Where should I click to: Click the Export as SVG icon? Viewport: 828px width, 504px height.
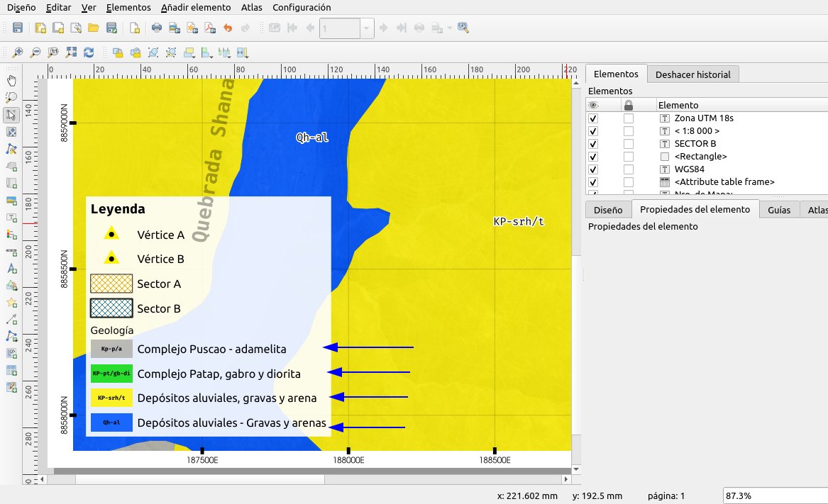[192, 28]
